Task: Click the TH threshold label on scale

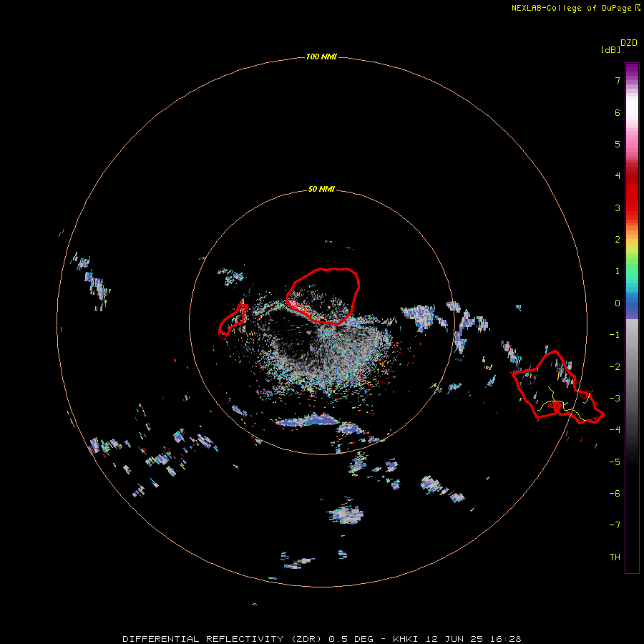Action: (x=615, y=557)
